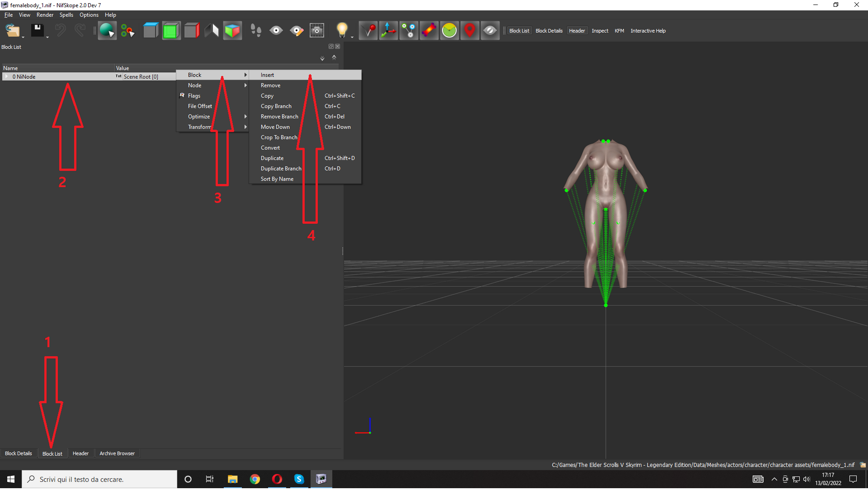Toggle the draw nodes icon
The height and width of the screenshot is (490, 868).
pyautogui.click(x=409, y=30)
